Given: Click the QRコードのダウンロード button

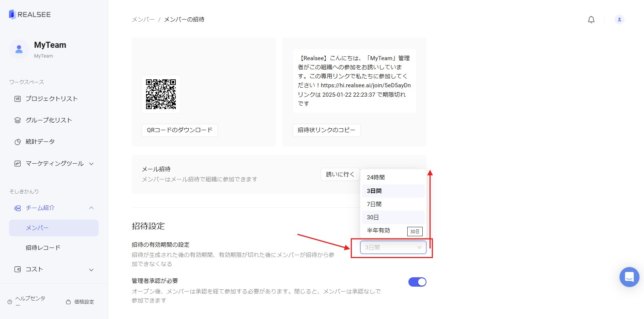Looking at the screenshot, I should coord(180,130).
